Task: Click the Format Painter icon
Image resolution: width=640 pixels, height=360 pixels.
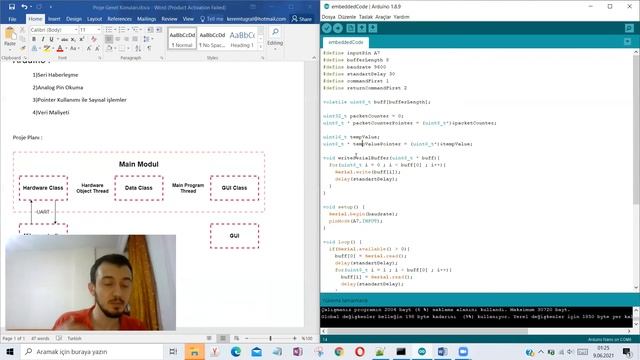Action: point(22,49)
